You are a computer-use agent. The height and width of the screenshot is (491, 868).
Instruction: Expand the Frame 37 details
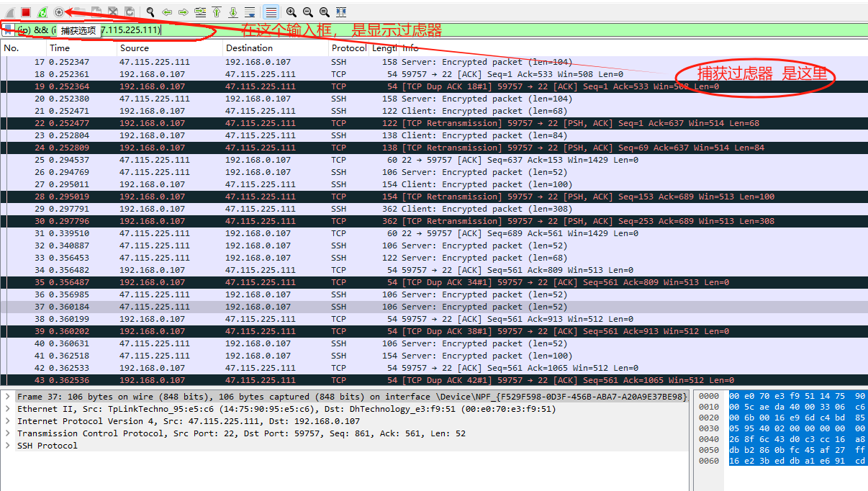(x=8, y=397)
